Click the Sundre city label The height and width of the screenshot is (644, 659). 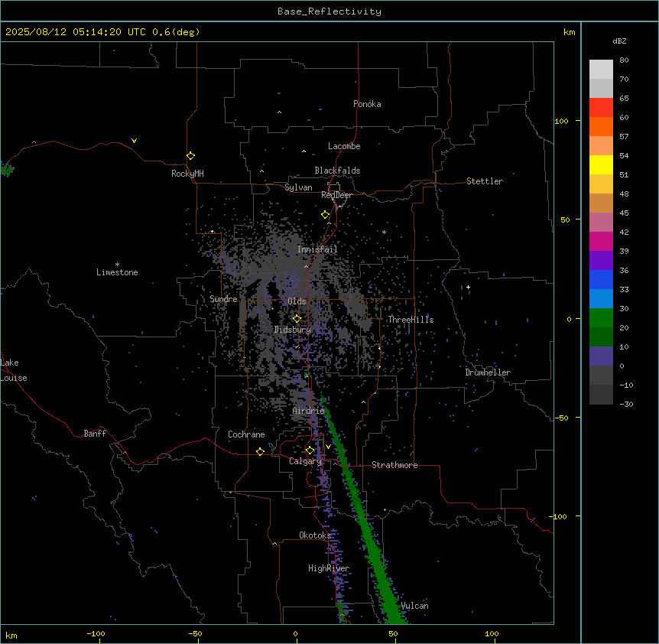click(x=223, y=299)
